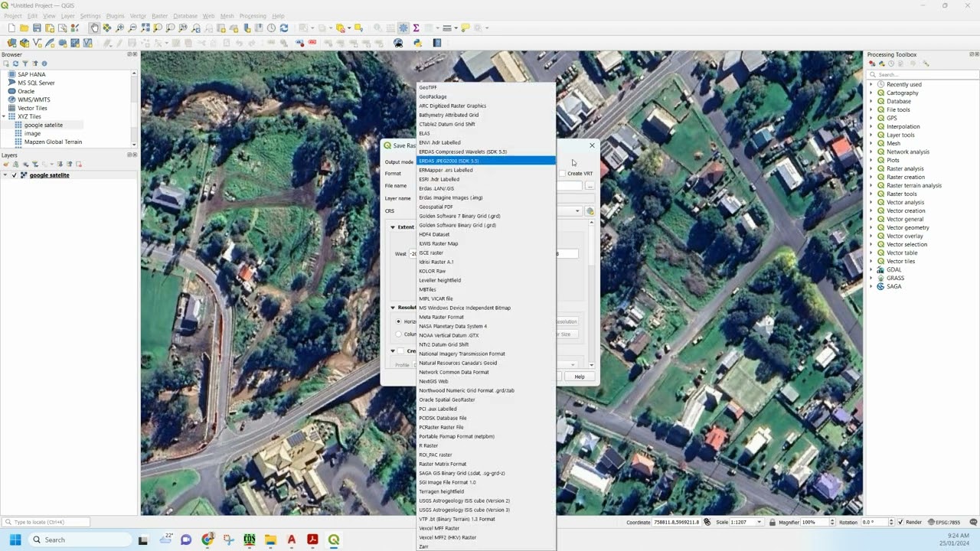Click the Open Data Source Manager icon
This screenshot has height=551, width=980.
12,43
